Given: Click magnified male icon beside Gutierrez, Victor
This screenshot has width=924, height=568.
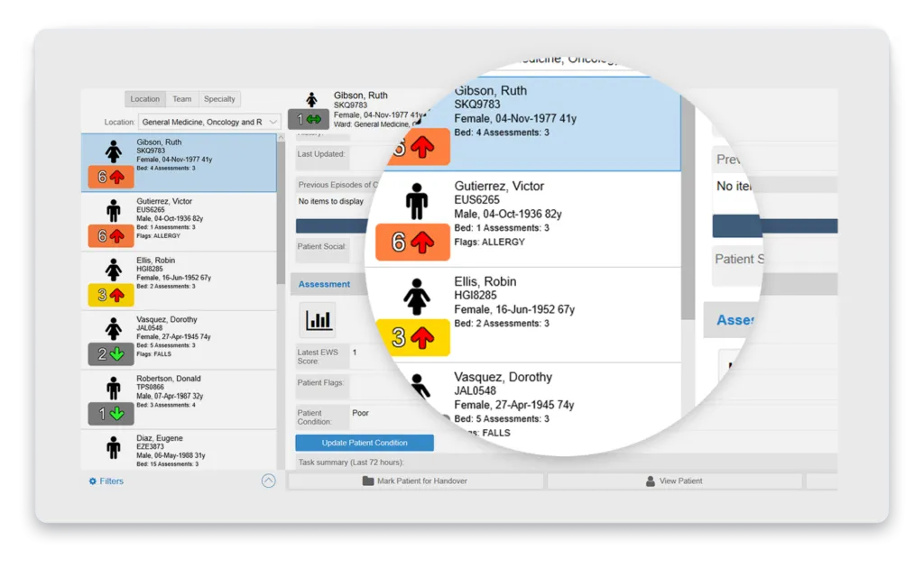Looking at the screenshot, I should click(x=417, y=201).
